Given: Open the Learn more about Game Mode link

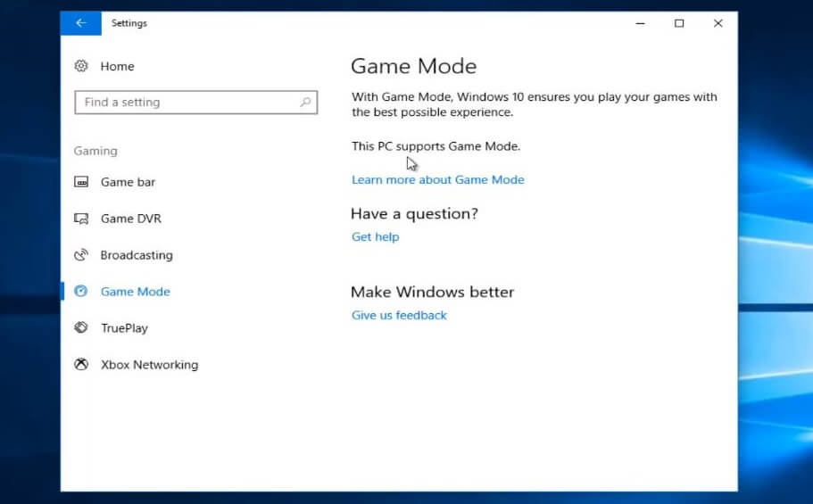Looking at the screenshot, I should 437,180.
